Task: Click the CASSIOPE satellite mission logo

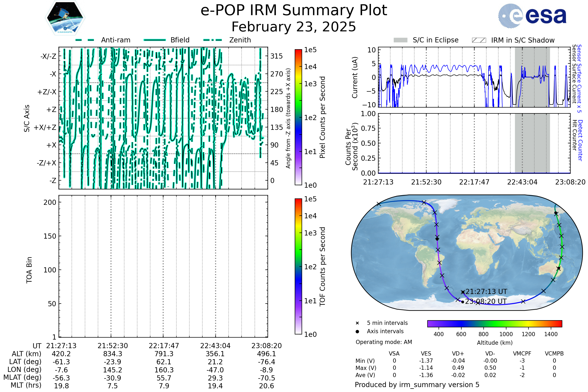Action: 65,18
